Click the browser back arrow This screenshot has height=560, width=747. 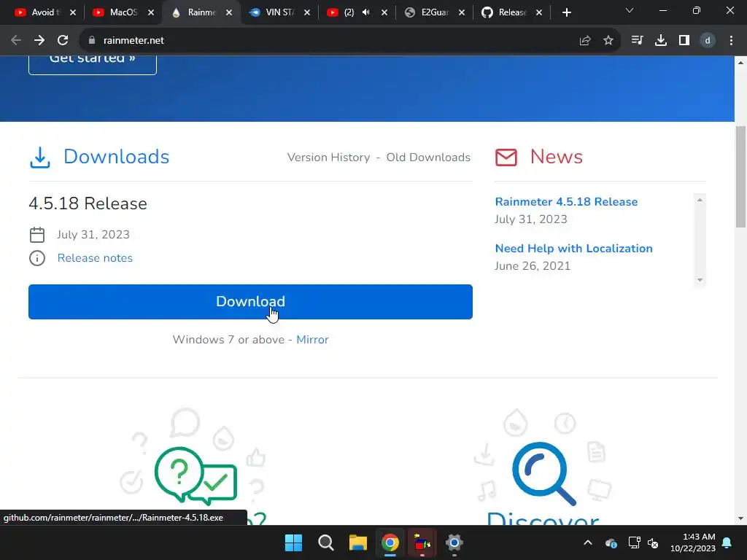[16, 41]
